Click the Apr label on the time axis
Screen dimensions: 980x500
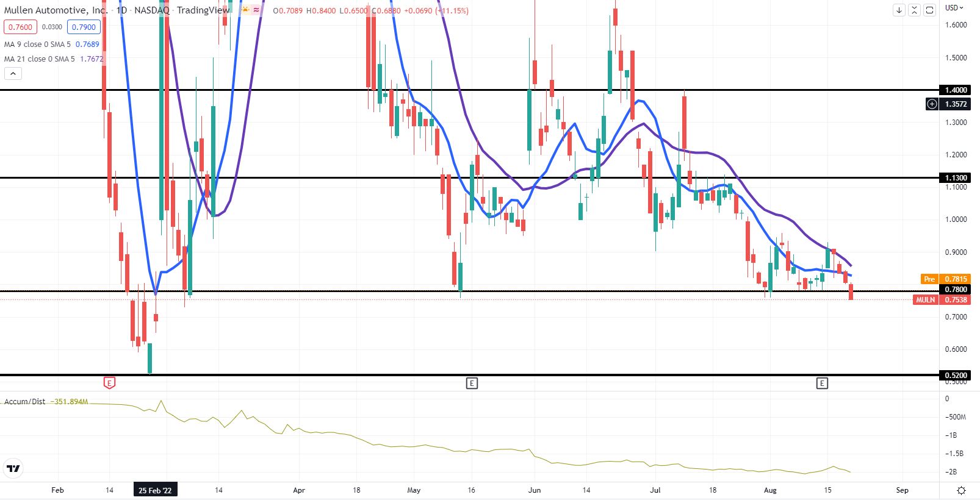(298, 490)
